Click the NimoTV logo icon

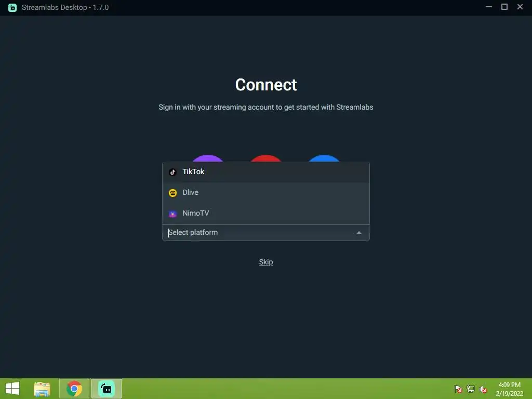pyautogui.click(x=172, y=214)
